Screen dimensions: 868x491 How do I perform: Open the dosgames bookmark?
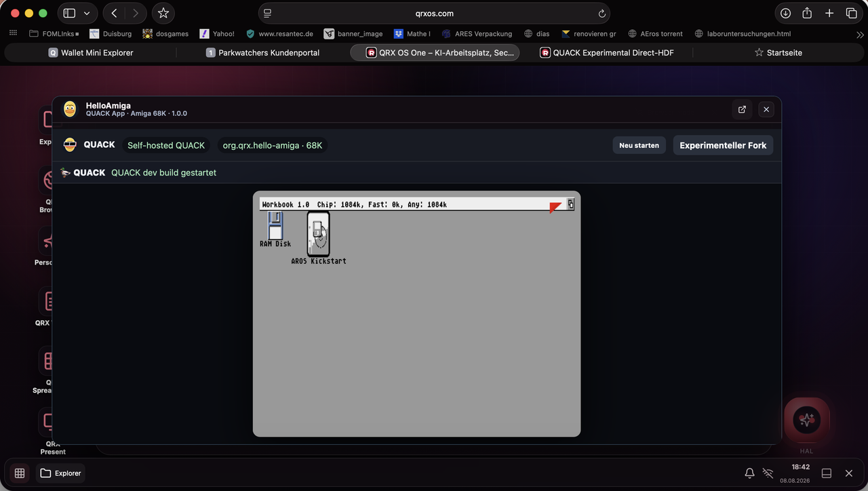pos(165,34)
